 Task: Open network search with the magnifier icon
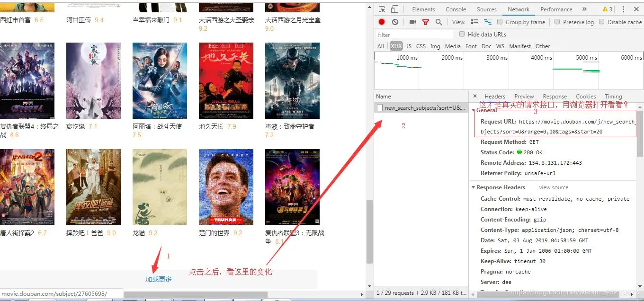438,22
